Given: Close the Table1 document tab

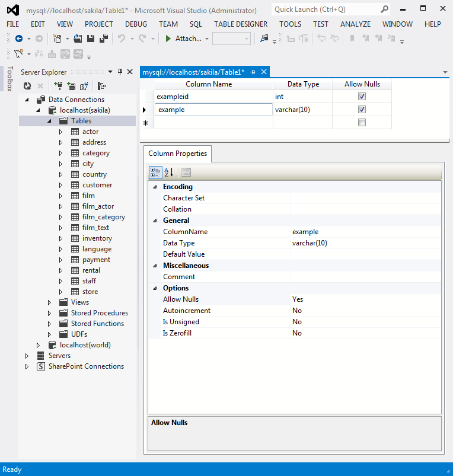Looking at the screenshot, I should tap(264, 72).
